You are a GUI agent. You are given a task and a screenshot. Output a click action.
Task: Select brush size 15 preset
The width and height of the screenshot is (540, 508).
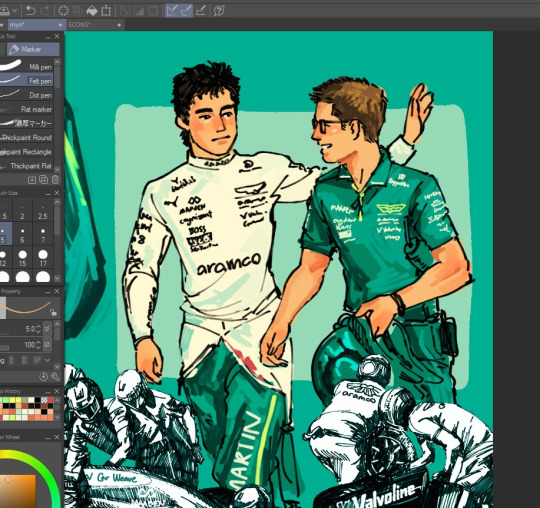(23, 258)
